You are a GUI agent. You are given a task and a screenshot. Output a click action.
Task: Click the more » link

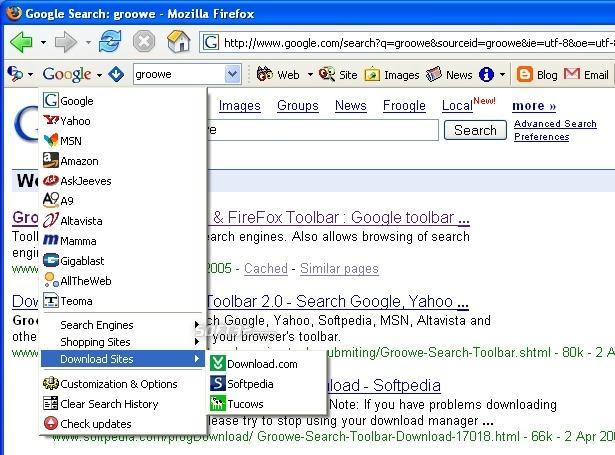point(534,106)
